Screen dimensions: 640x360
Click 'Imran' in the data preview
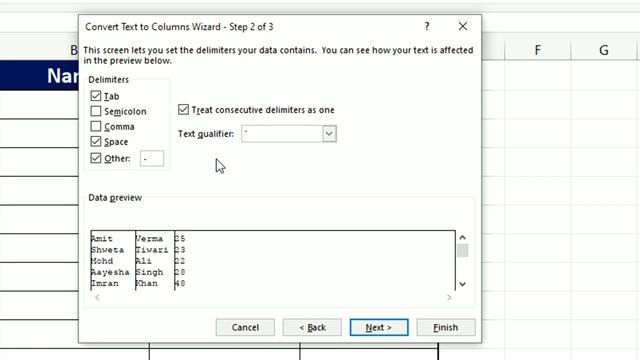click(105, 283)
